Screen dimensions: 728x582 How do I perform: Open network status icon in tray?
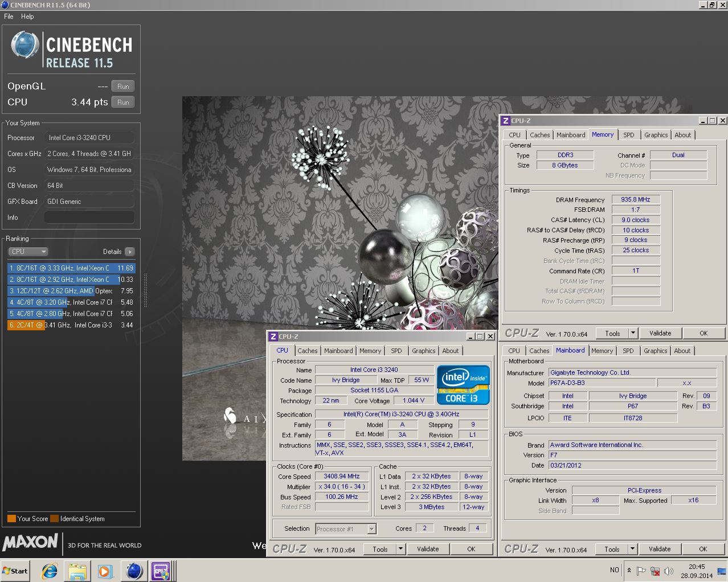tap(655, 571)
